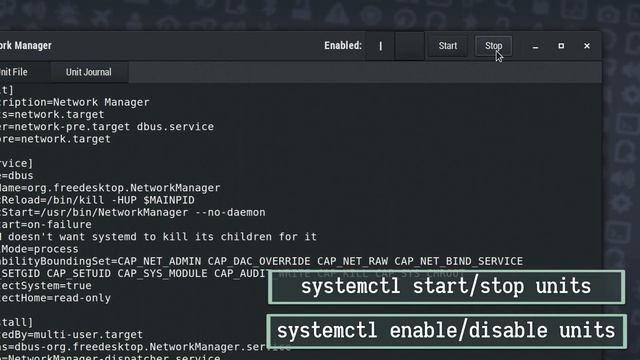640x360 pixels.
Task: Click the comment about systemd killing children
Action: (x=158, y=237)
